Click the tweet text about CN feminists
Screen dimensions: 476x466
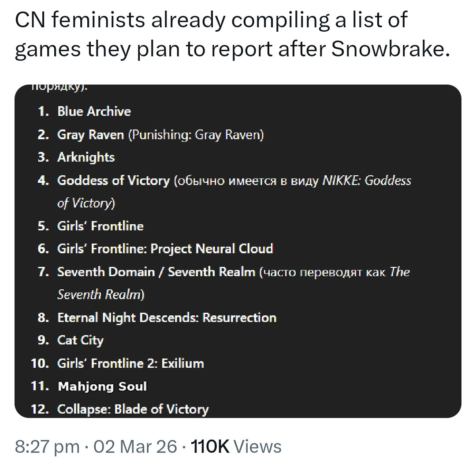coord(212,35)
